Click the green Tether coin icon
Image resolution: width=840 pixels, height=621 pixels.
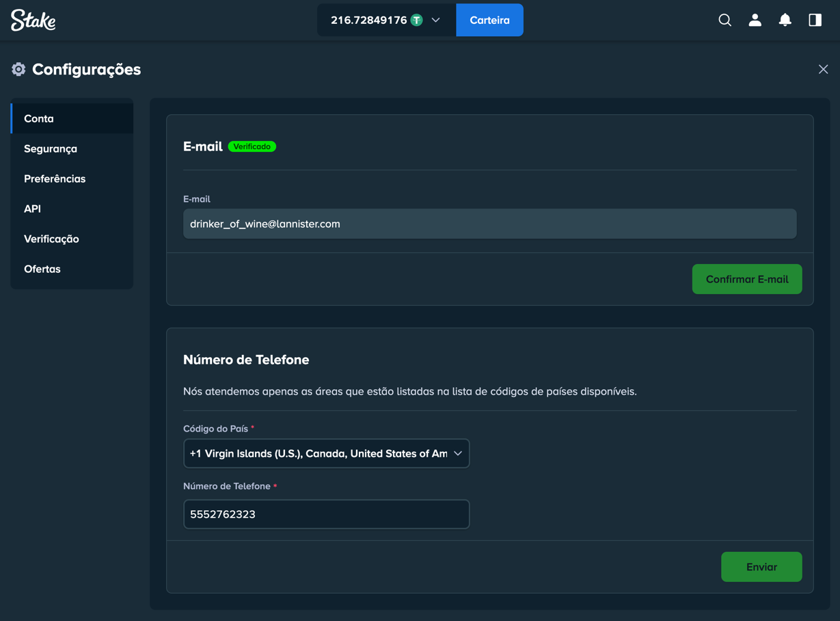[x=415, y=20]
